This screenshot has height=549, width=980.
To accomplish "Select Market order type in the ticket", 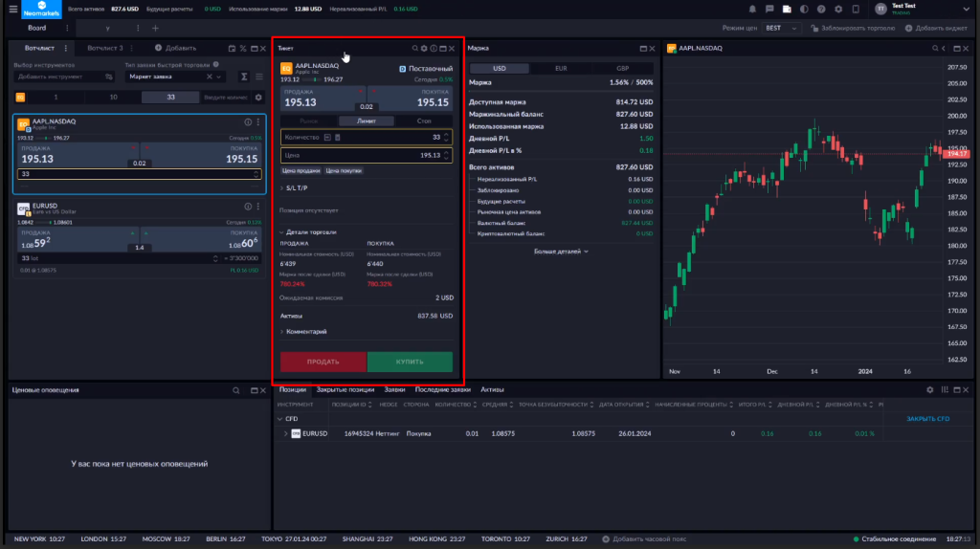I will 309,121.
